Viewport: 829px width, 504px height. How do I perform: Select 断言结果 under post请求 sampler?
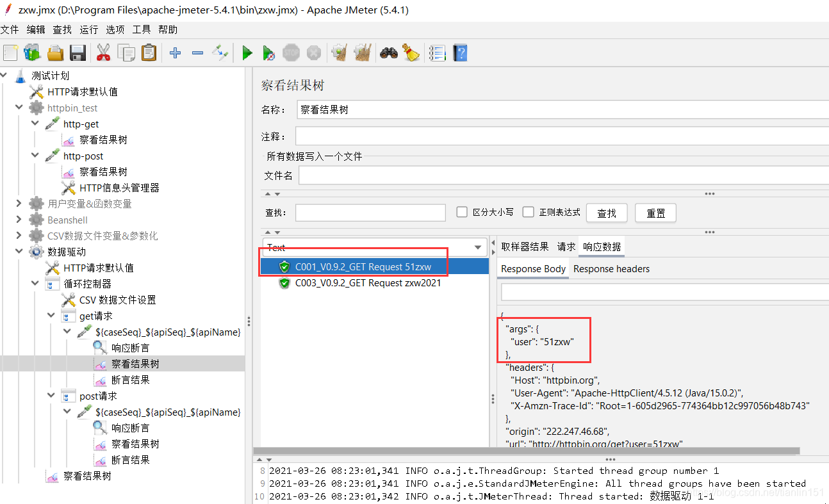130,460
